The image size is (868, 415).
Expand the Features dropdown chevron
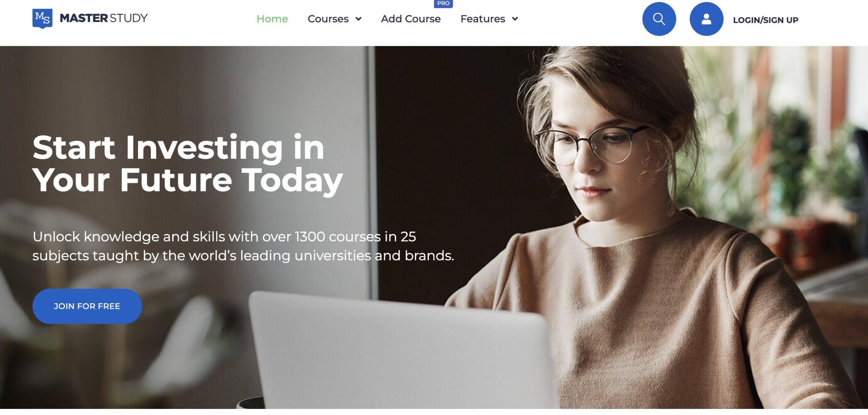pyautogui.click(x=515, y=19)
